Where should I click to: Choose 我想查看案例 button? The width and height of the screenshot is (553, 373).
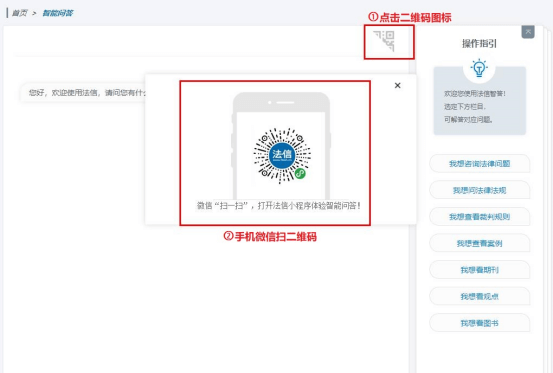click(x=479, y=243)
